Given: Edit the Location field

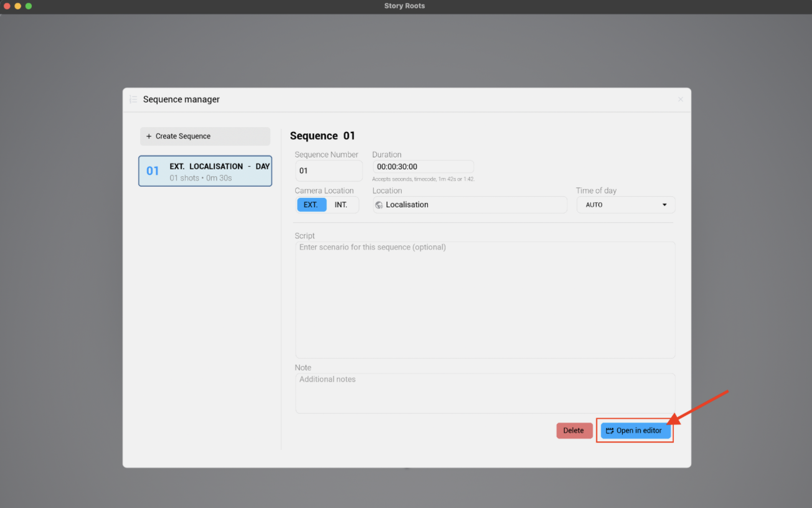Looking at the screenshot, I should point(470,205).
